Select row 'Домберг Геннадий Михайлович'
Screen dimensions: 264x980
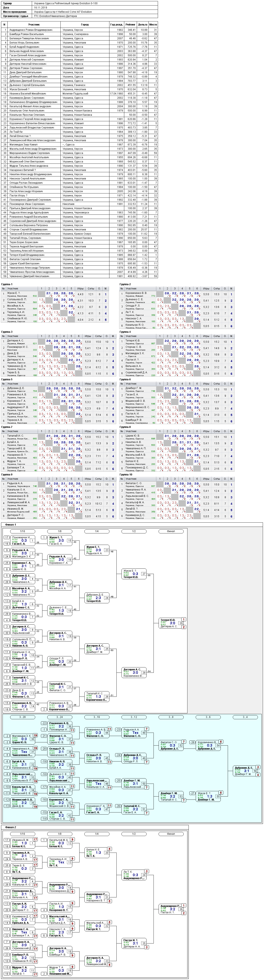pos(80,76)
